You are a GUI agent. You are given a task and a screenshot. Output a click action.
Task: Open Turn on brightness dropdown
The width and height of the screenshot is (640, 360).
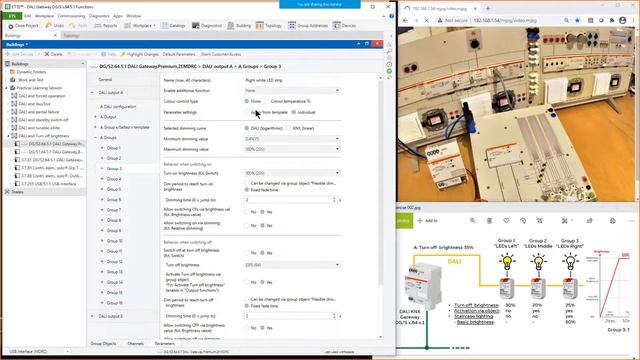coord(292,173)
